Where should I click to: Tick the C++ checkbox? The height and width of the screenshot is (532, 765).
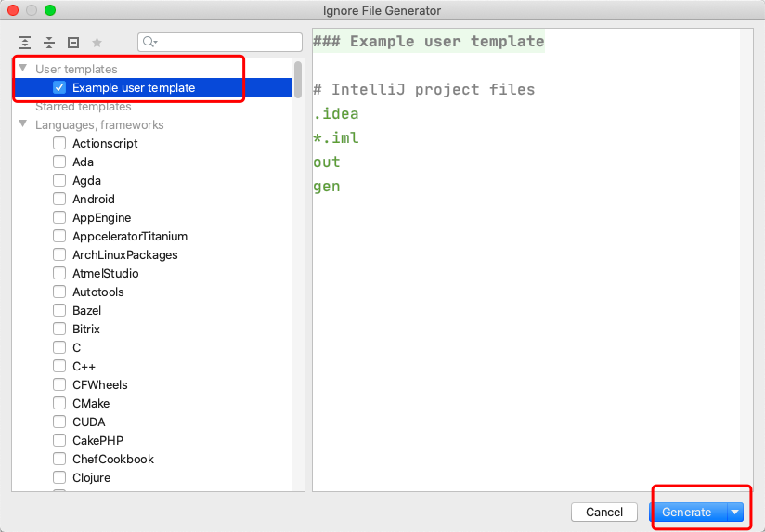pos(59,366)
